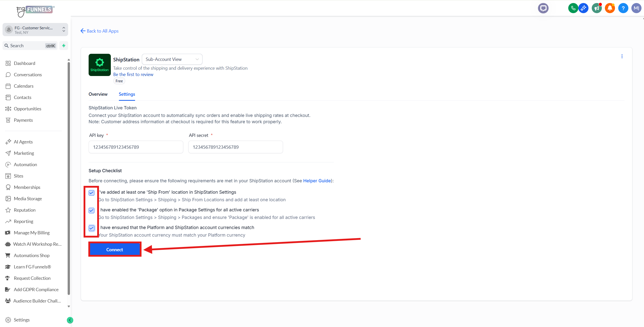Open the Helper Guide link
Viewport: 644px width, 327px height.
pyautogui.click(x=317, y=181)
